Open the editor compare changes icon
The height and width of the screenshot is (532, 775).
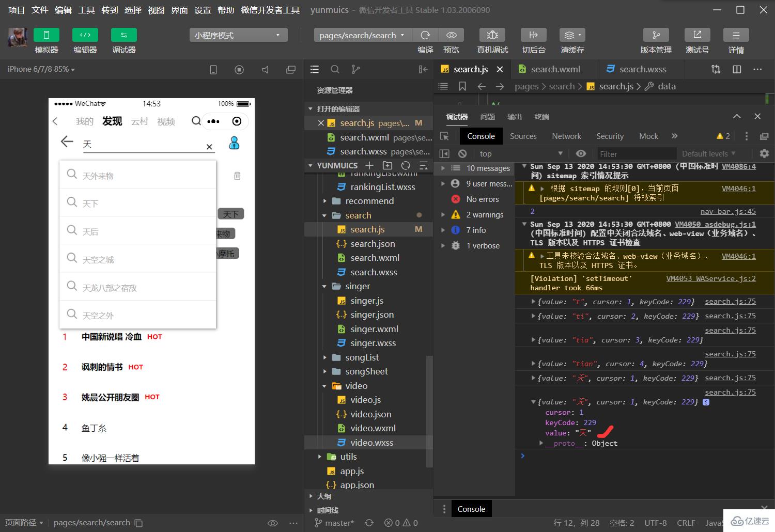coord(716,69)
